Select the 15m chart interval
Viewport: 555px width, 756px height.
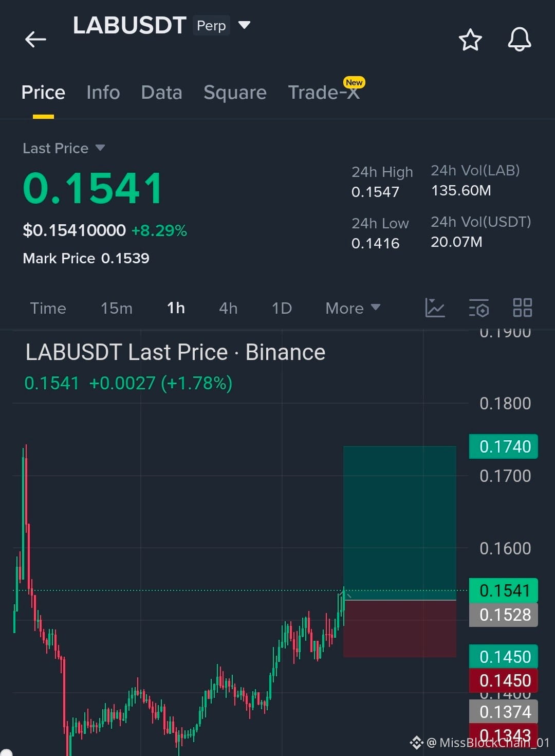click(x=117, y=308)
